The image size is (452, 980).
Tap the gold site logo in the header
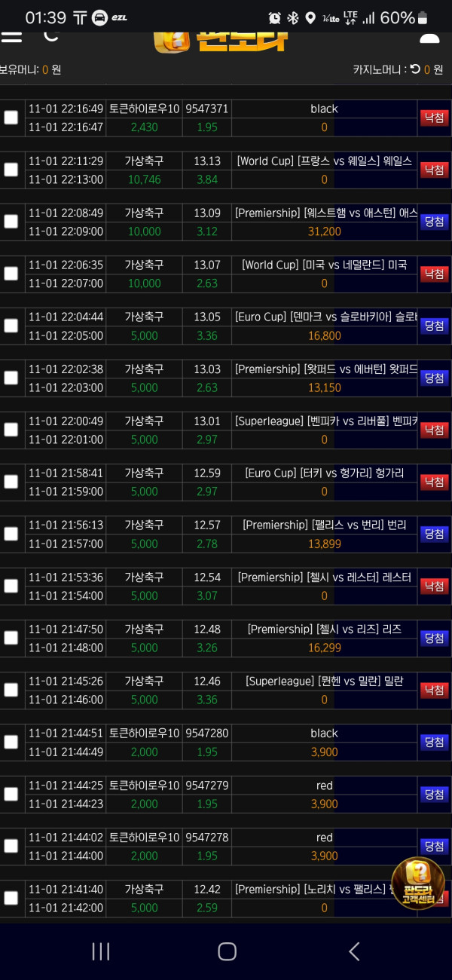tap(221, 39)
